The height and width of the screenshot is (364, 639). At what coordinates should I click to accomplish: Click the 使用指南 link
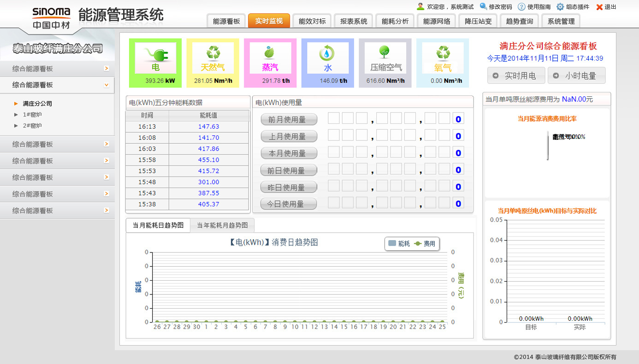click(539, 7)
